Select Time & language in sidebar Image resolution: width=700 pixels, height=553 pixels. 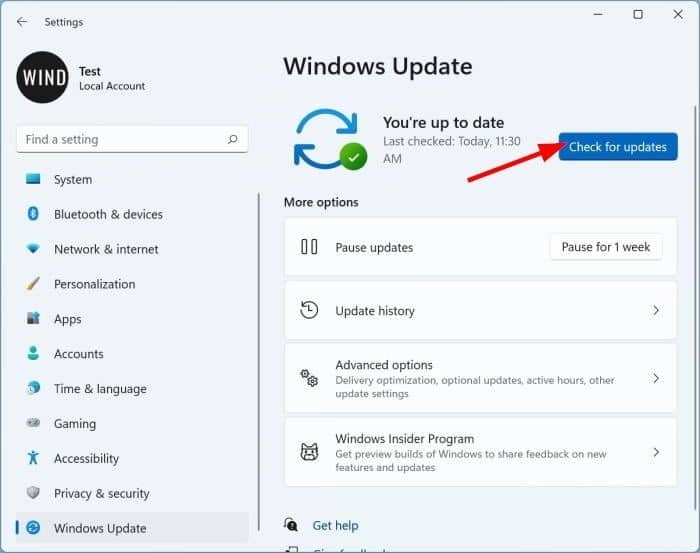pyautogui.click(x=100, y=389)
